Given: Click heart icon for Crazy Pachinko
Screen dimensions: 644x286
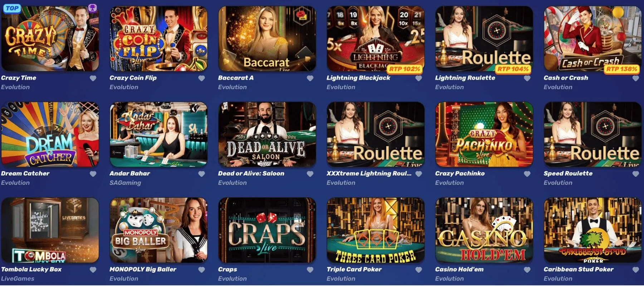Looking at the screenshot, I should 527,174.
